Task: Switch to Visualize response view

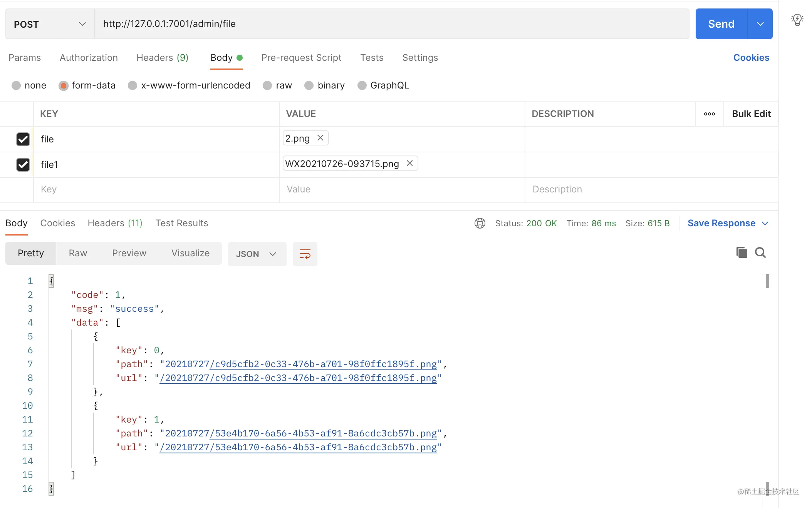Action: coord(190,253)
